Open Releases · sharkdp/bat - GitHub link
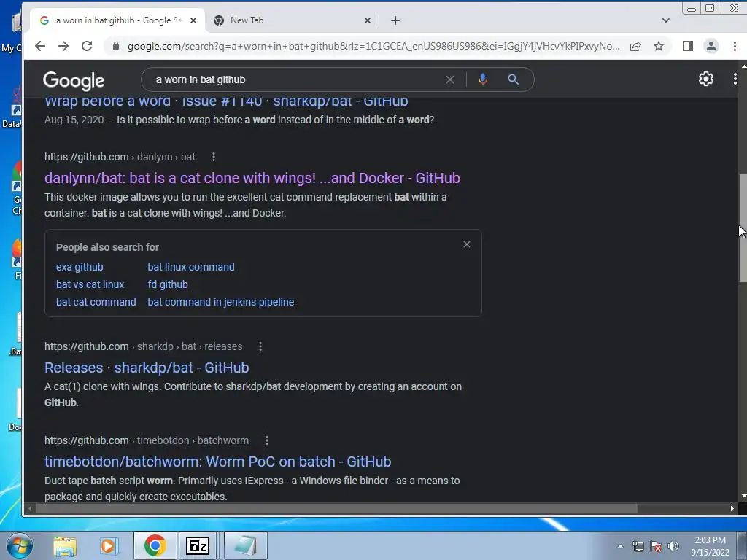The width and height of the screenshot is (747, 560). (x=147, y=367)
